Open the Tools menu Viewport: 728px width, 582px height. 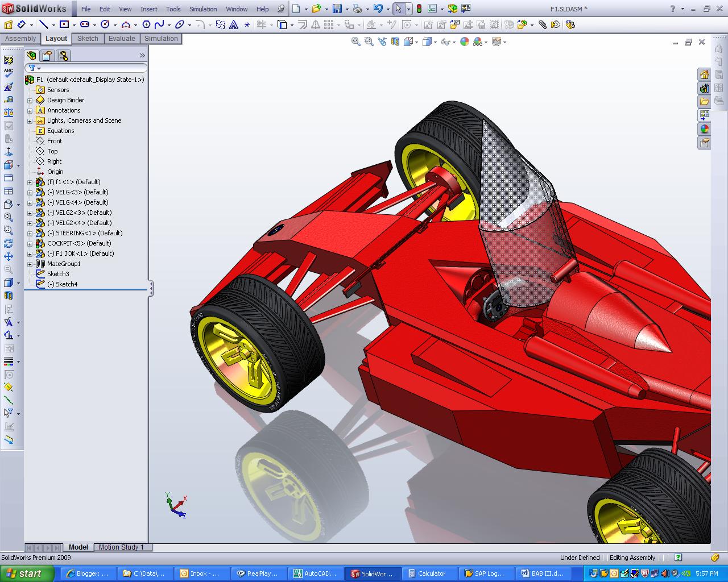point(173,9)
